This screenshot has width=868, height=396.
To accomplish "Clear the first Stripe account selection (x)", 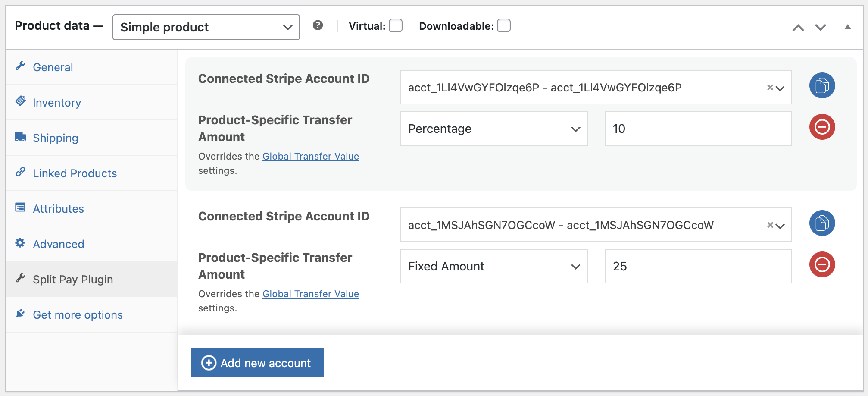I will [770, 88].
